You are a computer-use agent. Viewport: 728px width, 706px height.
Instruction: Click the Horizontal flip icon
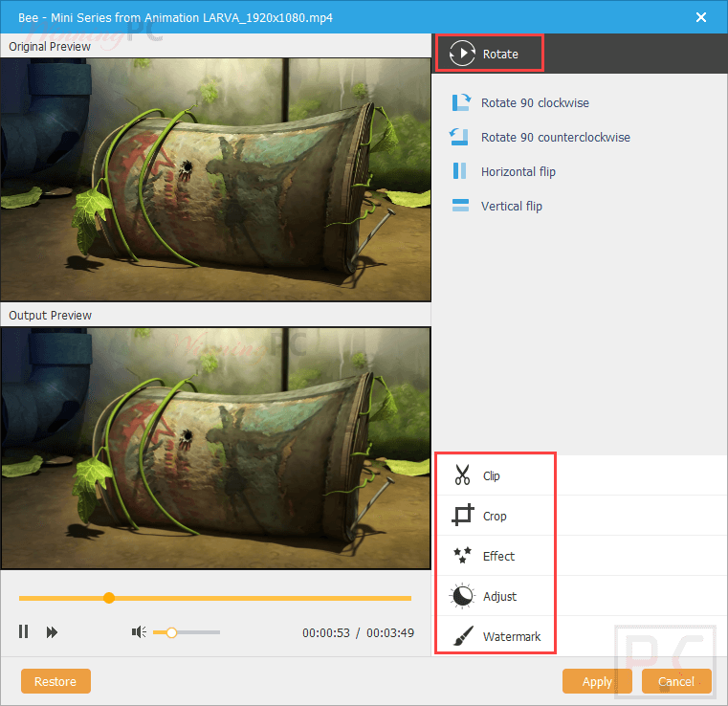(x=459, y=171)
